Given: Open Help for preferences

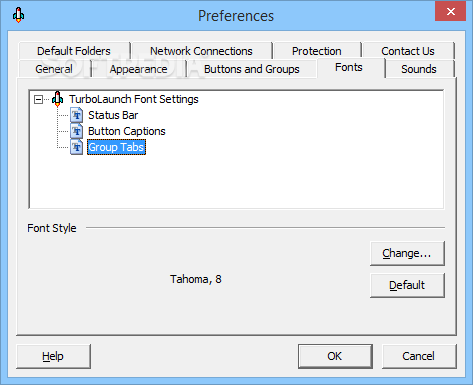Looking at the screenshot, I should tap(53, 356).
